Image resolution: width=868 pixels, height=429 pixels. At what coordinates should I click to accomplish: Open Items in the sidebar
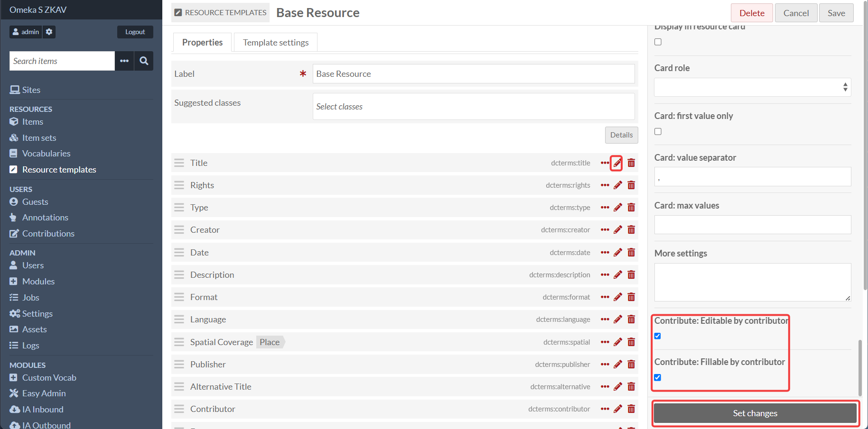tap(33, 122)
